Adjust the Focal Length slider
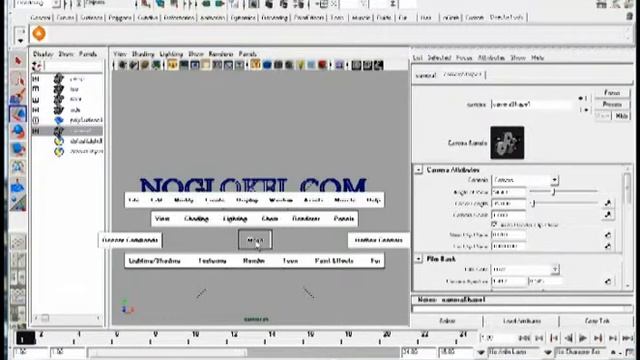Viewport: 640px width, 360px height. pos(563,203)
